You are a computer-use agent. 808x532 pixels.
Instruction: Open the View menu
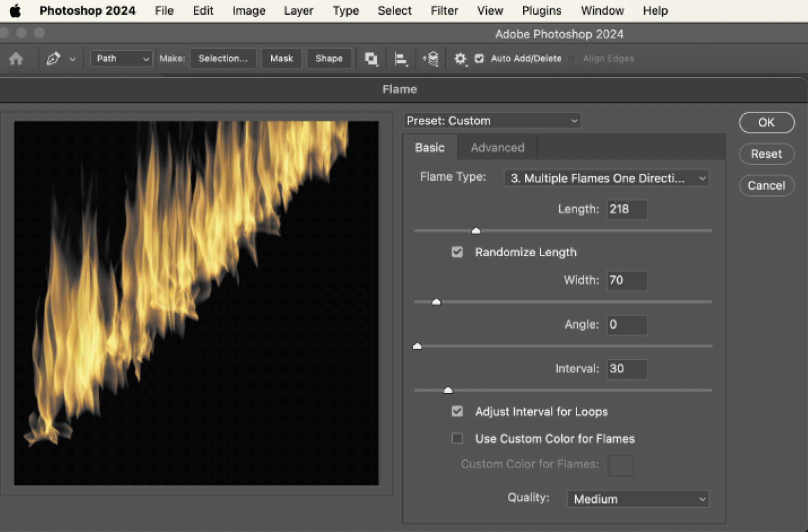tap(490, 10)
